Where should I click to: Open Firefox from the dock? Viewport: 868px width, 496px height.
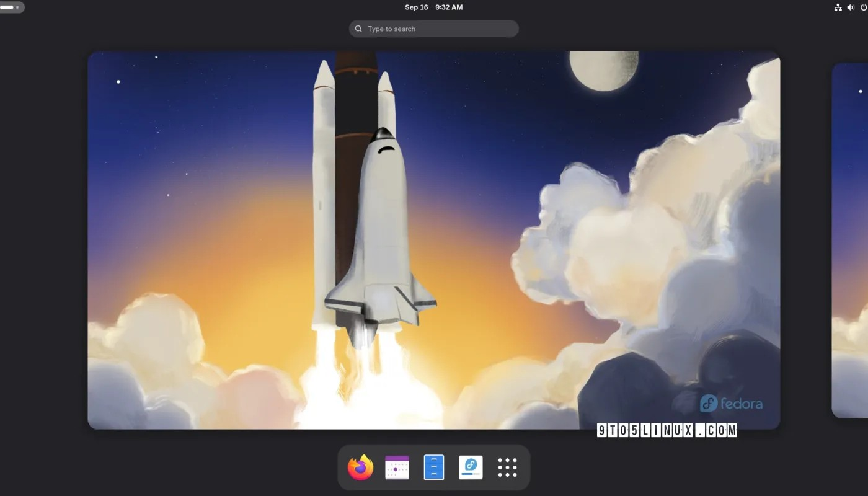point(360,467)
